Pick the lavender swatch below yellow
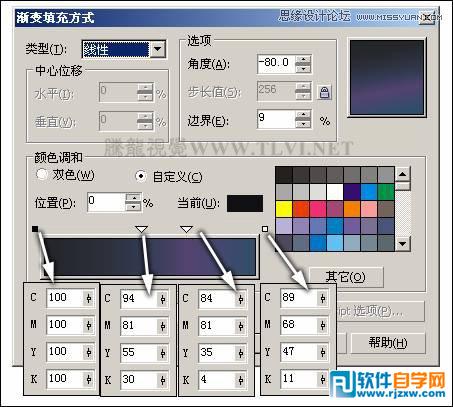The height and width of the screenshot is (407, 453). 284,226
